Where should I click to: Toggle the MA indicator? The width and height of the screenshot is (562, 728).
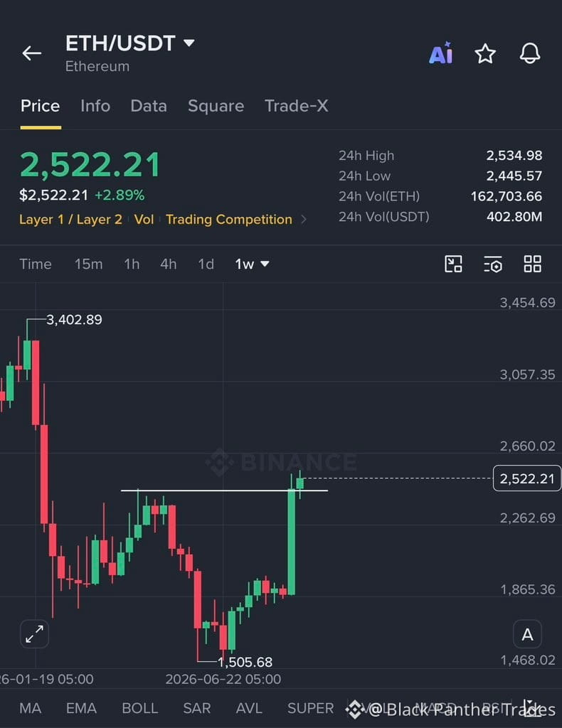[30, 708]
